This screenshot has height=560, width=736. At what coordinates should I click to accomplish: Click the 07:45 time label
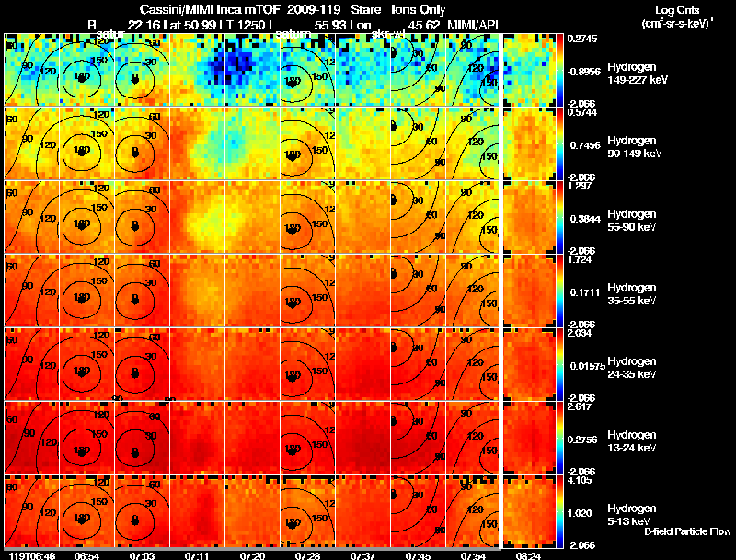pyautogui.click(x=418, y=556)
